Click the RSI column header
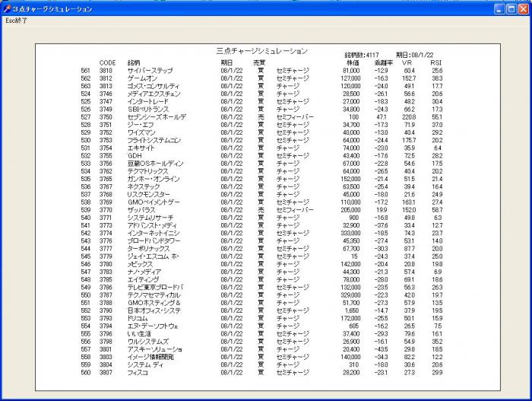This screenshot has width=532, height=401. click(436, 62)
